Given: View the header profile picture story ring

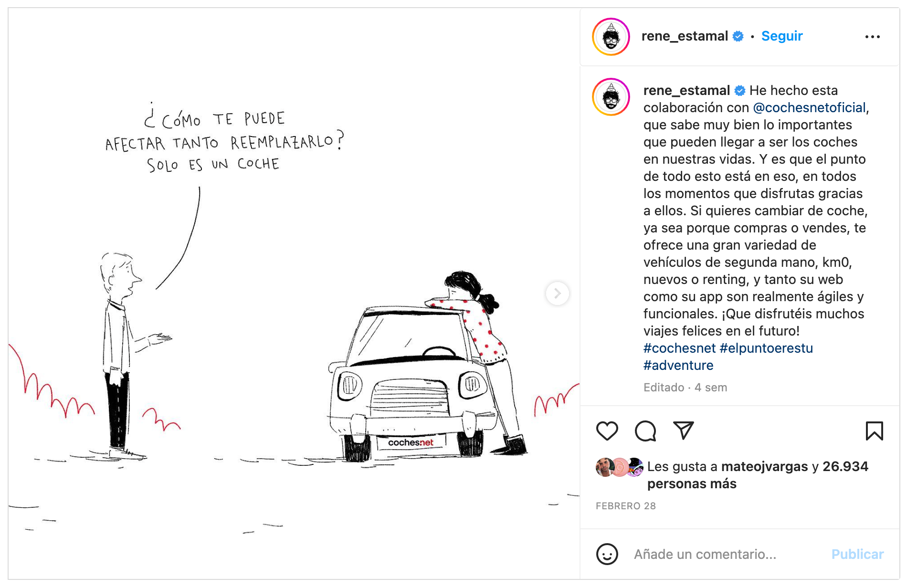Looking at the screenshot, I should point(611,37).
